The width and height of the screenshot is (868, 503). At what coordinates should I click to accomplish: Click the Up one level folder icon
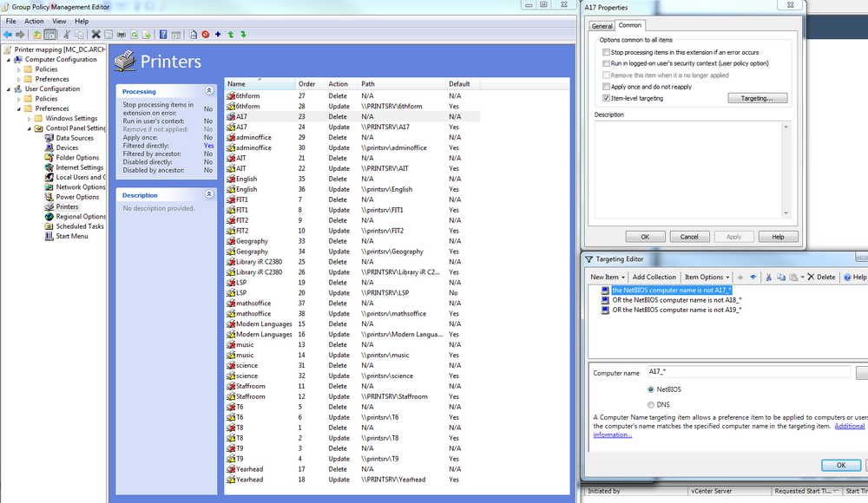pyautogui.click(x=36, y=35)
